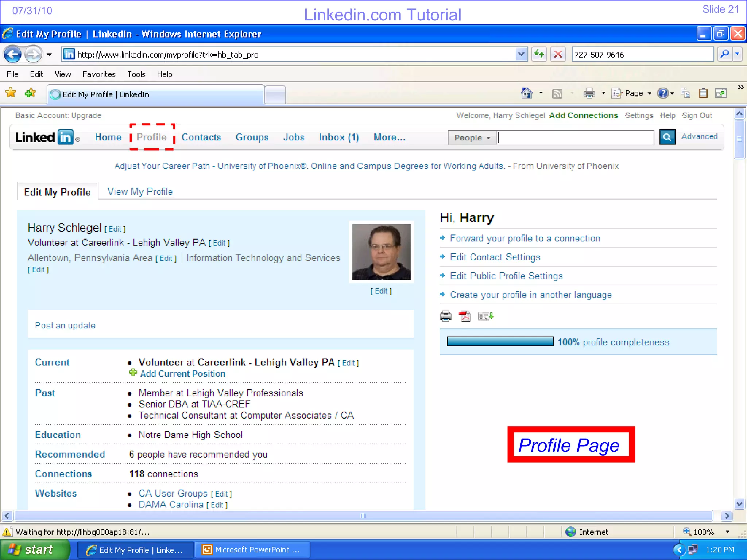Click the Post an update box

pyautogui.click(x=221, y=324)
